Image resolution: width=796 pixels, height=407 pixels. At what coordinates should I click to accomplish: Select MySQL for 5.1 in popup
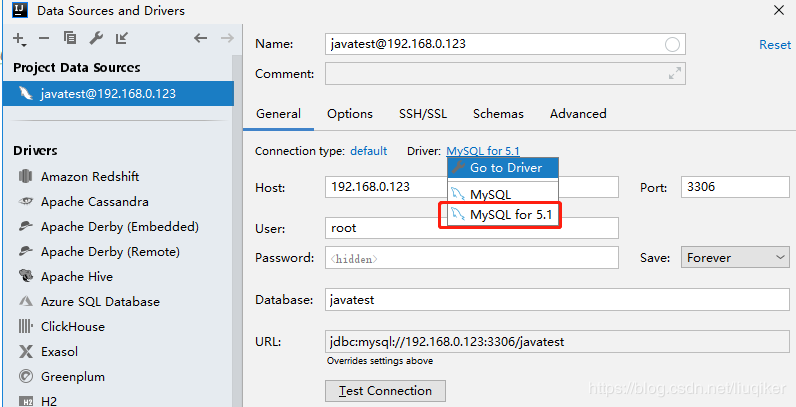510,215
